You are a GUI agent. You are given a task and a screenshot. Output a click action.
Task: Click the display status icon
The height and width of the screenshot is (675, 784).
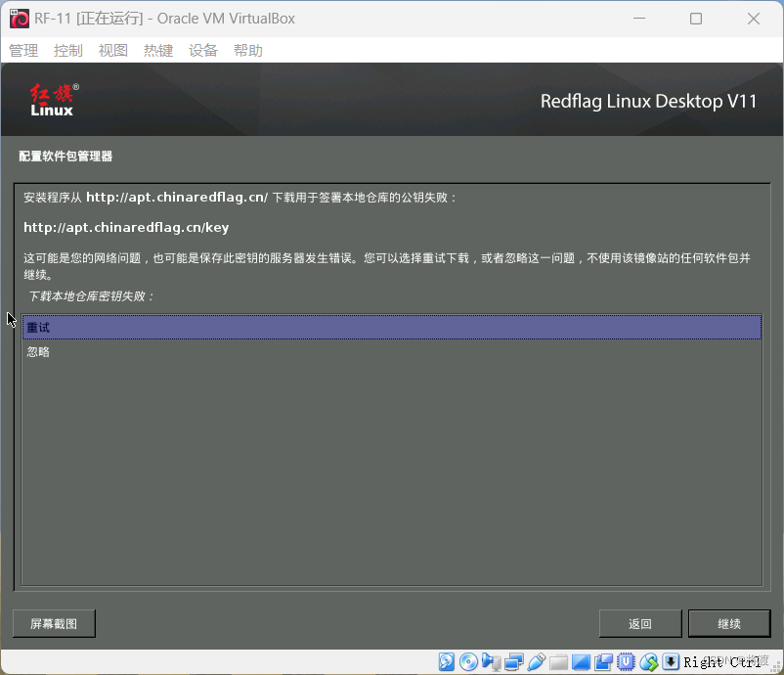point(581,661)
